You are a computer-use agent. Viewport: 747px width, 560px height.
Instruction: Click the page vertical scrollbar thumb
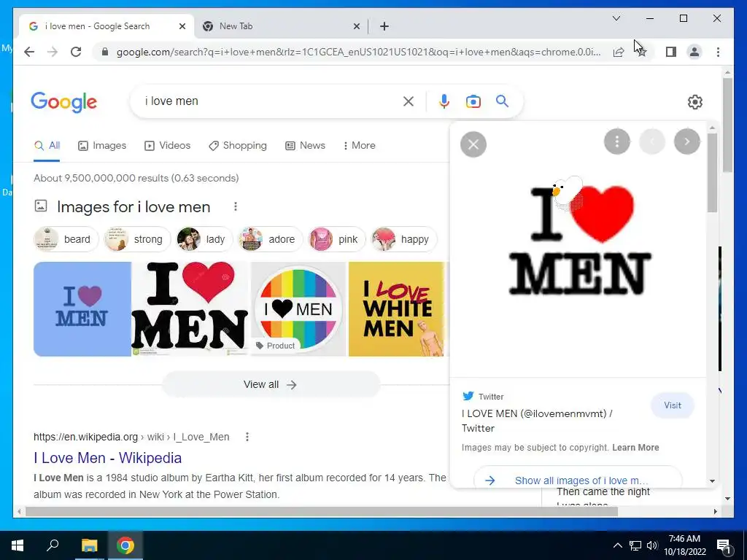click(727, 124)
